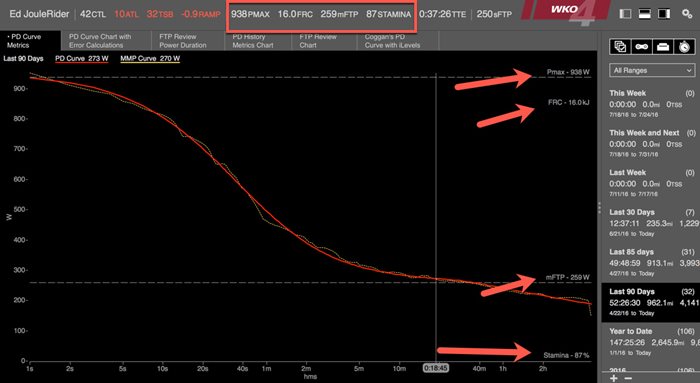Toggle the bottom panel layout icon
700x383 pixels.
[x=645, y=14]
